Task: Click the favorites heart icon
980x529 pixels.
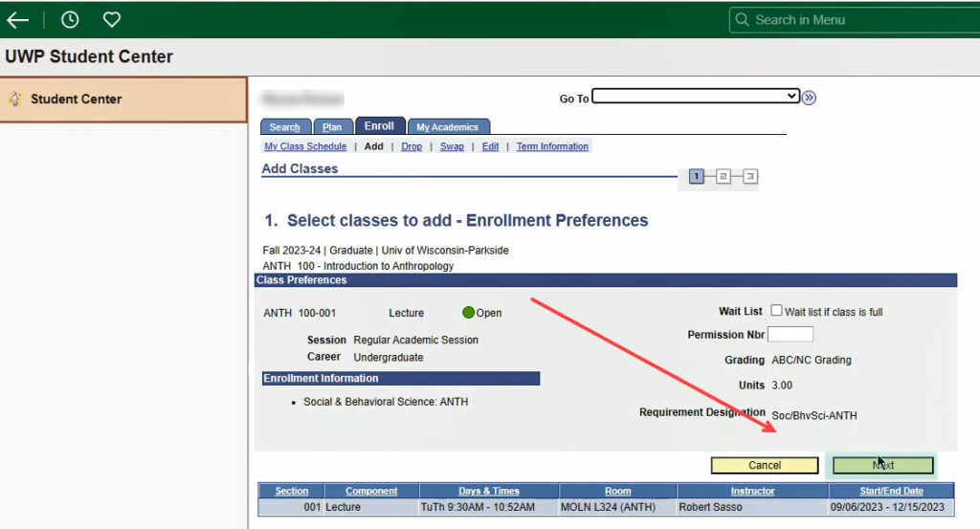Action: tap(112, 20)
